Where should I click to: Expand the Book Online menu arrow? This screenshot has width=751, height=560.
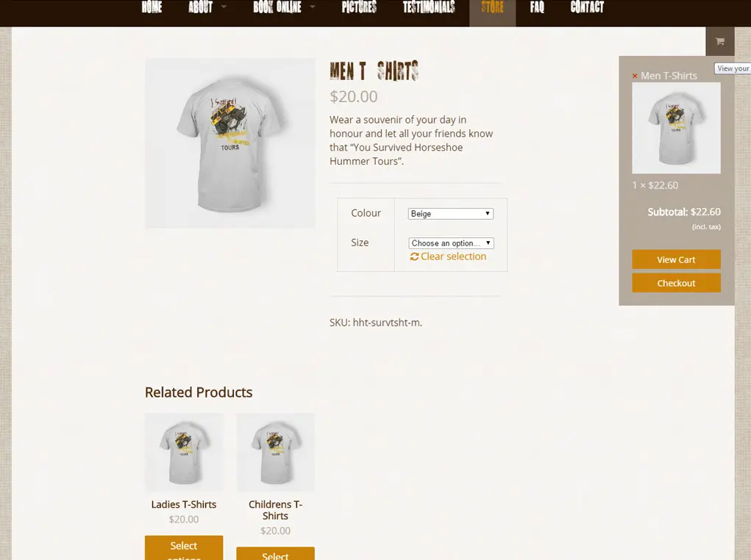point(313,7)
